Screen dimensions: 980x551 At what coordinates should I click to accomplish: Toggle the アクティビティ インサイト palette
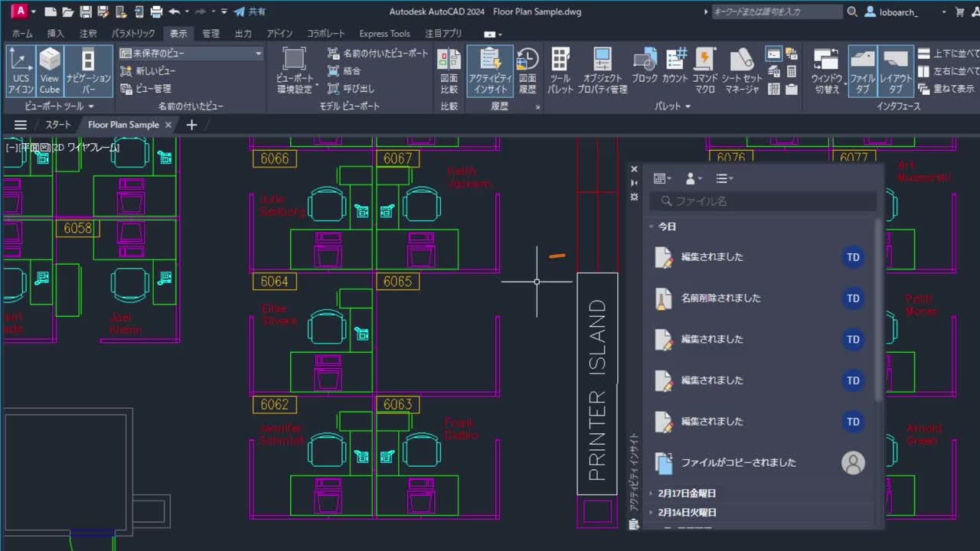pos(490,70)
